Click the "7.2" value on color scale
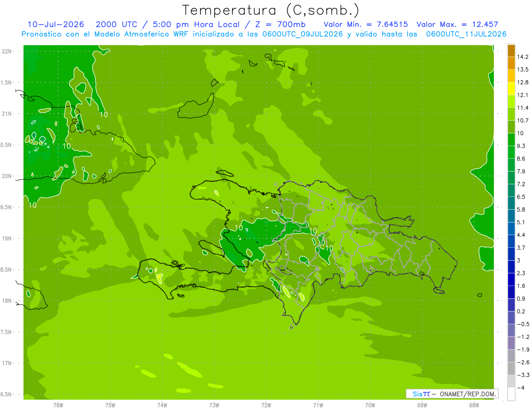 click(x=521, y=184)
